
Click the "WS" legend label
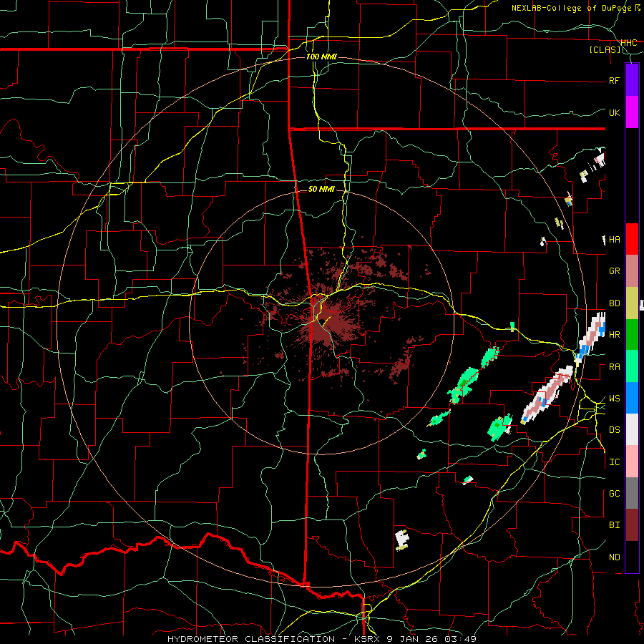coord(614,398)
